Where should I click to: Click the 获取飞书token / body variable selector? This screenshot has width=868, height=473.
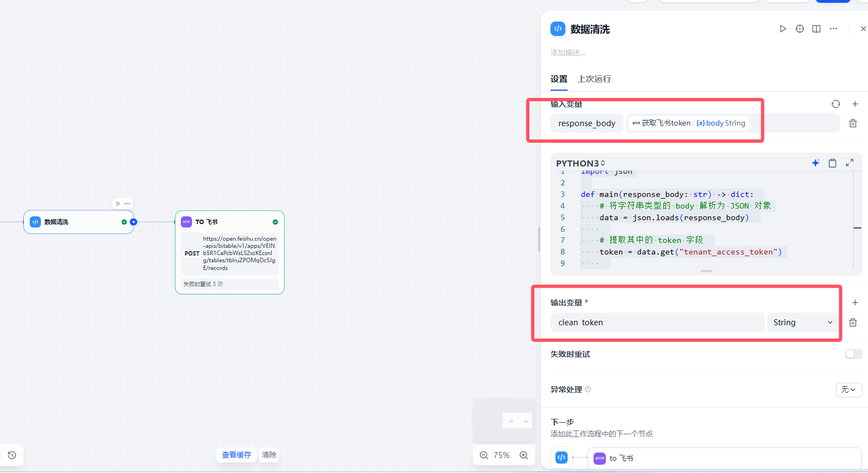tap(733, 123)
